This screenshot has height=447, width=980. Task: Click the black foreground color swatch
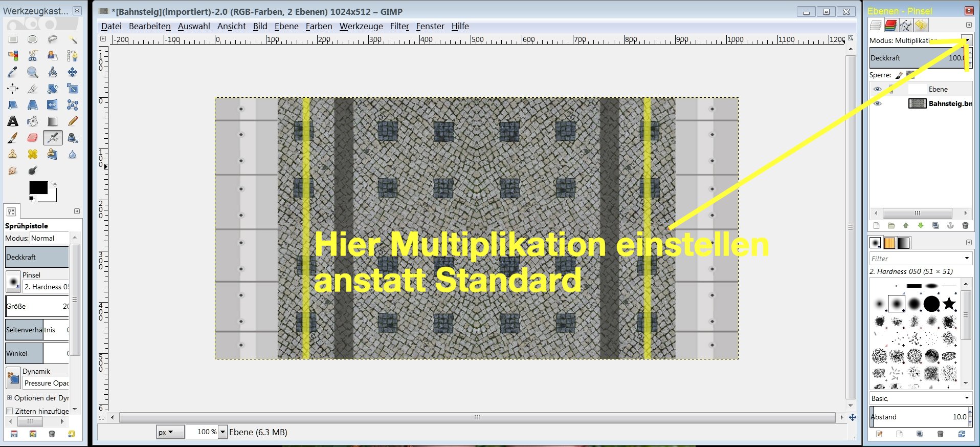tap(38, 188)
